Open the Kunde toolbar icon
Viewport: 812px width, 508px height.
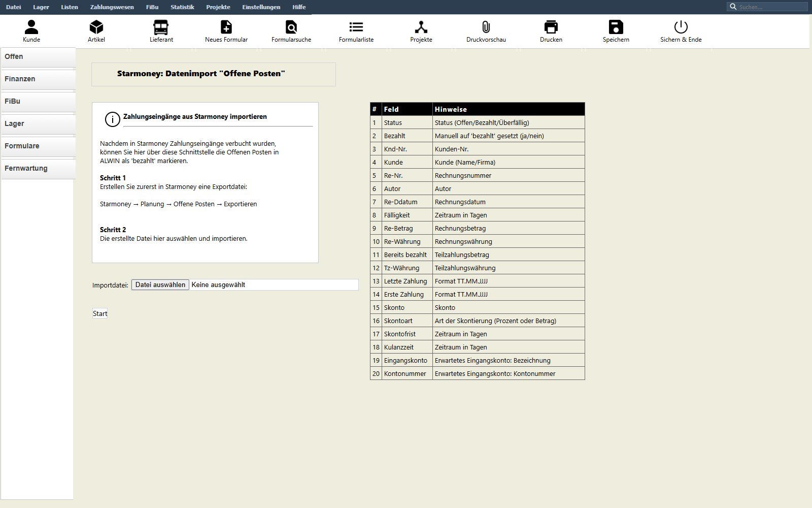click(31, 27)
